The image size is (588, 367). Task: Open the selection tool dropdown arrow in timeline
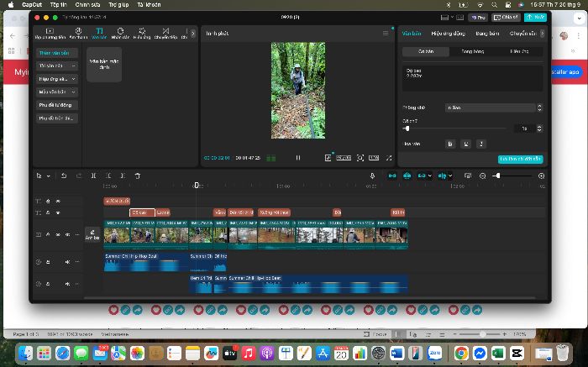[x=49, y=176]
